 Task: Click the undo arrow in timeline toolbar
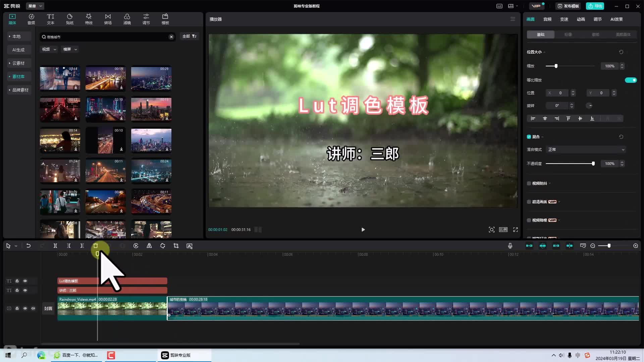coord(29,246)
